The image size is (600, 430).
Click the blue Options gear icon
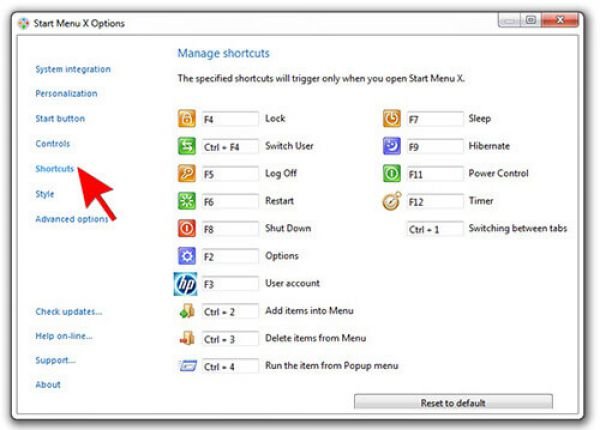pyautogui.click(x=187, y=256)
